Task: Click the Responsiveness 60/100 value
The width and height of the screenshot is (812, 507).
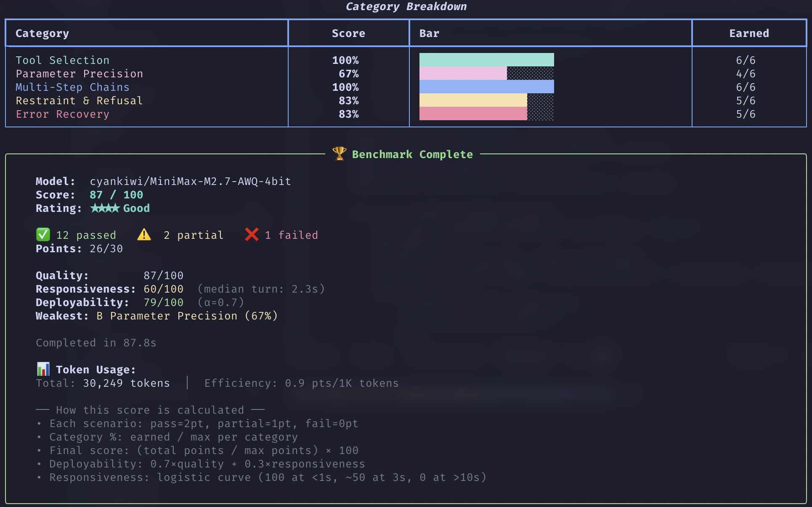Action: click(163, 289)
